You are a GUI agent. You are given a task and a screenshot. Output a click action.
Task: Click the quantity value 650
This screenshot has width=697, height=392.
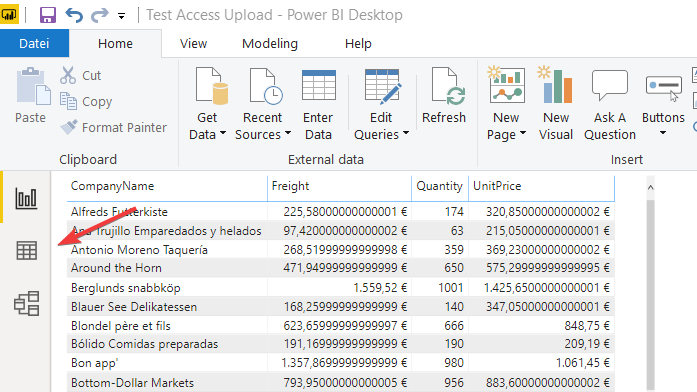(454, 268)
